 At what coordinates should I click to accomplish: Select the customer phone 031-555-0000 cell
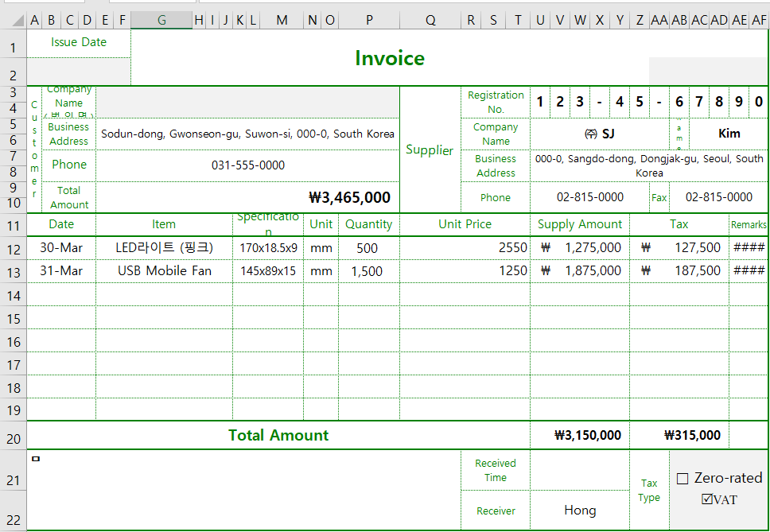point(247,165)
